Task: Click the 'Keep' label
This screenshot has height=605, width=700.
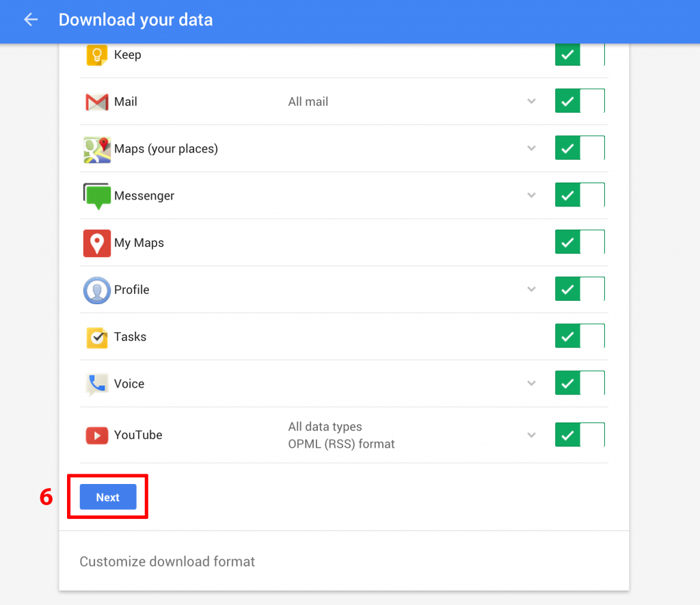Action: click(x=128, y=55)
